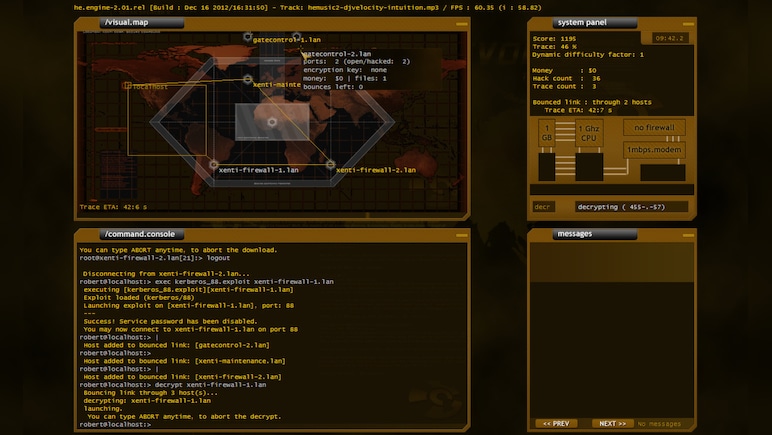The image size is (772, 435).
Task: Click the Track: hemusic2-djvelocity-intuition.mp3 header text
Action: point(359,7)
